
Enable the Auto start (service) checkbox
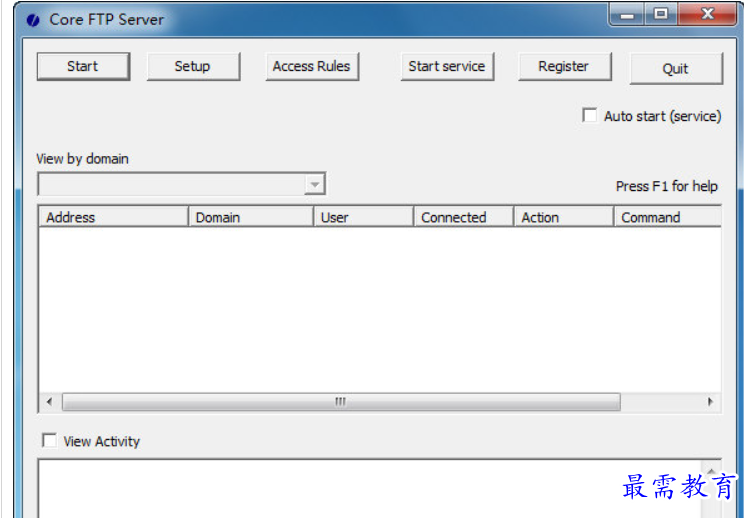click(x=590, y=115)
